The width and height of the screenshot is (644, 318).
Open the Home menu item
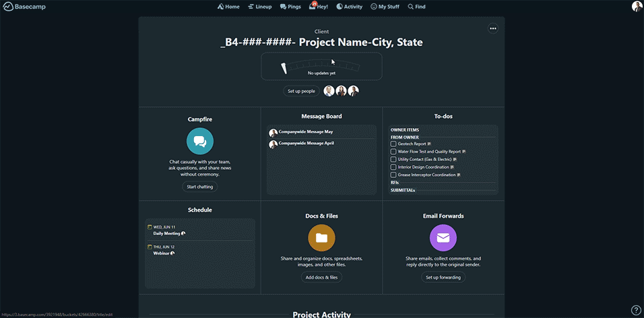pyautogui.click(x=228, y=7)
